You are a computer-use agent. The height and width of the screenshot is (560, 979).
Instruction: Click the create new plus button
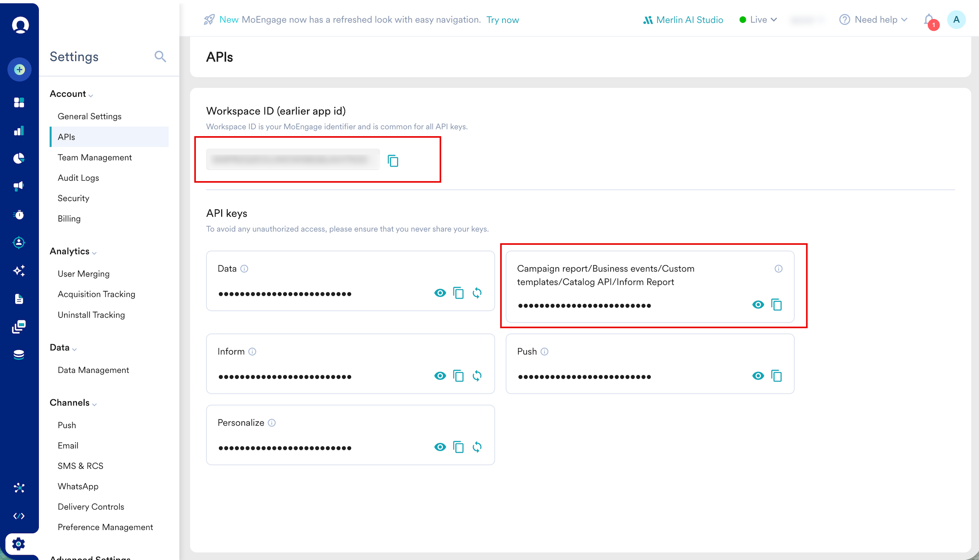19,69
